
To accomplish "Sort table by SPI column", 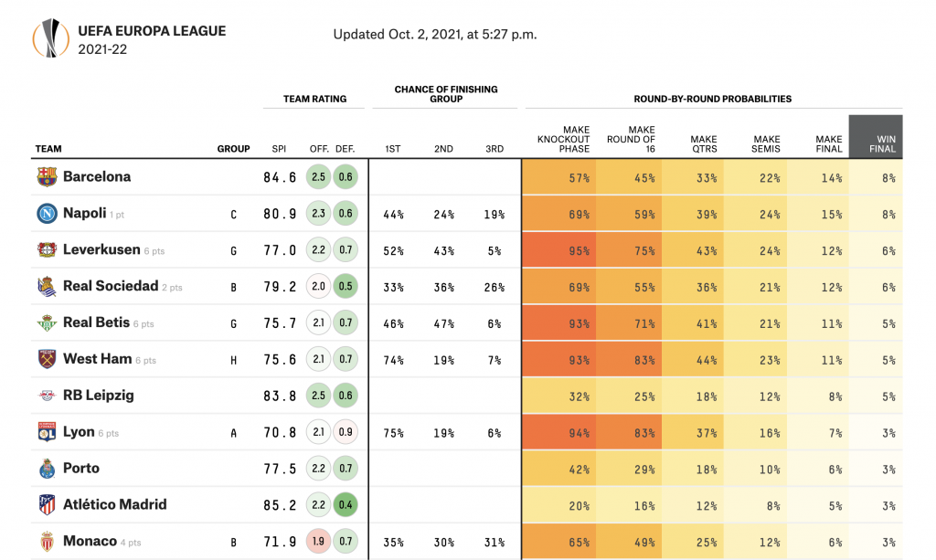I will coord(279,149).
